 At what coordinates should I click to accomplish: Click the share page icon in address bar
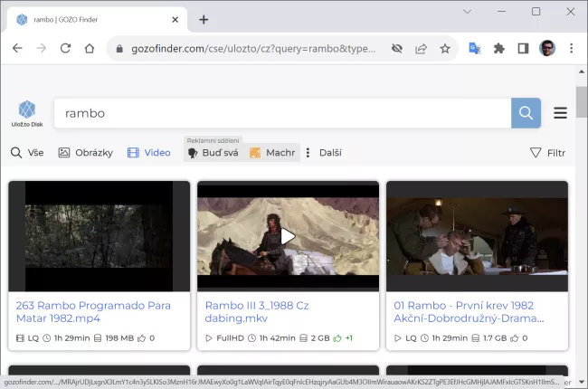[421, 48]
